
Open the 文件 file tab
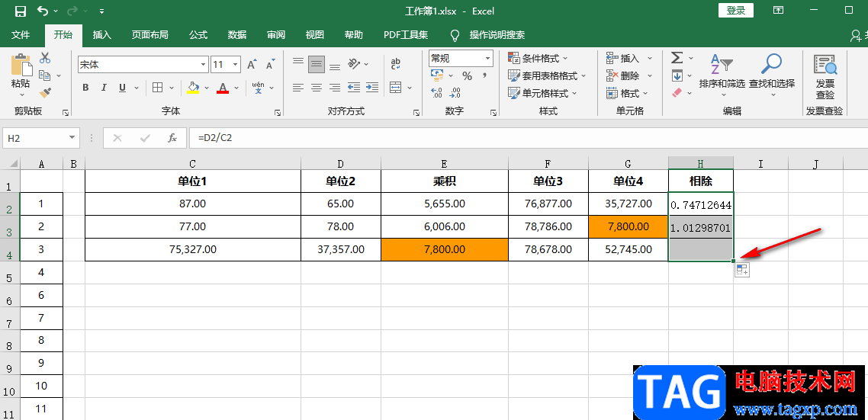21,35
